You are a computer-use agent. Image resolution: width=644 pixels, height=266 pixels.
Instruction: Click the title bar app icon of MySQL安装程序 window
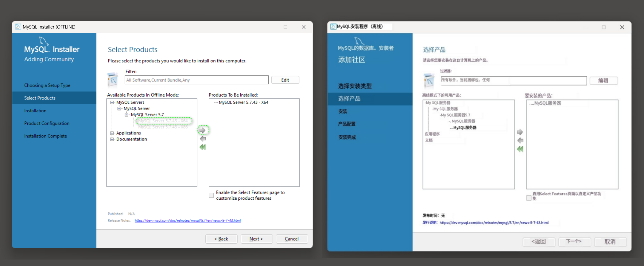tap(333, 27)
